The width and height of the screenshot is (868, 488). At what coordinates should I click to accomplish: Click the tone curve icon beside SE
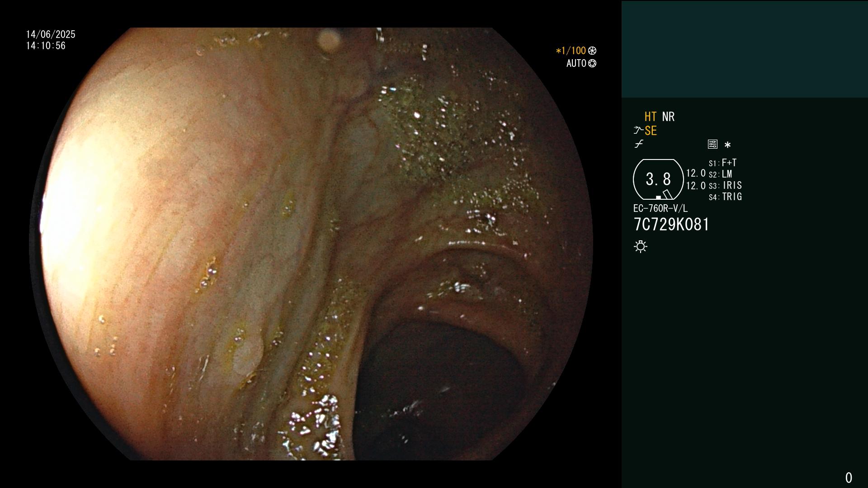[x=638, y=131]
